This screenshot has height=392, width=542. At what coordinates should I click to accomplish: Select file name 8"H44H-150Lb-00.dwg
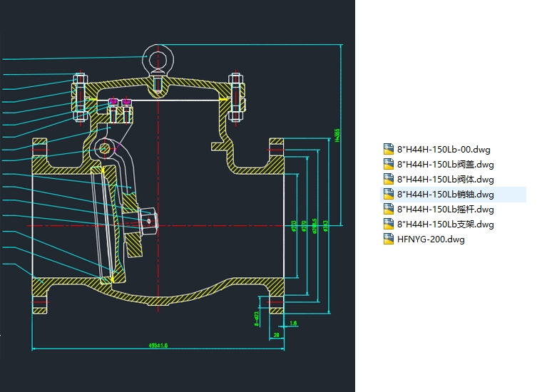tap(444, 150)
